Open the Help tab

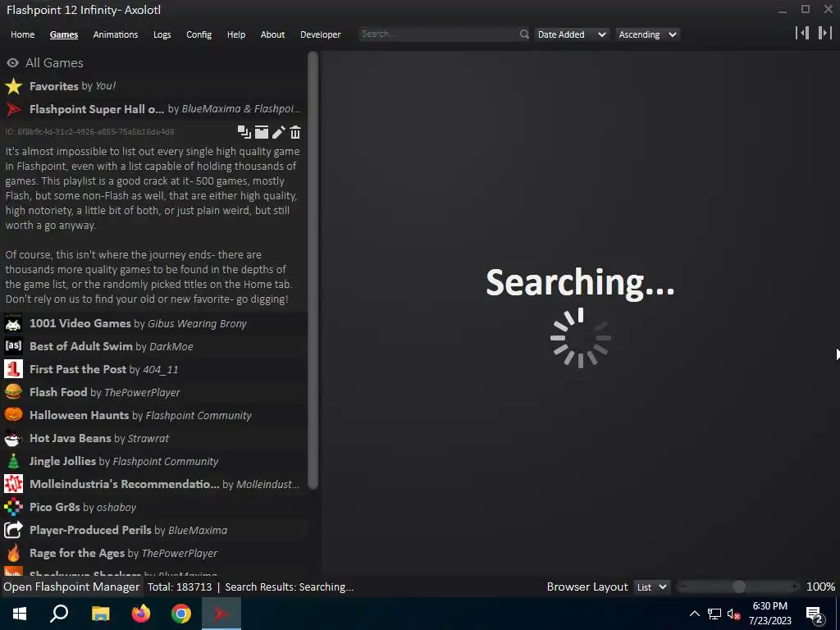[x=235, y=34]
